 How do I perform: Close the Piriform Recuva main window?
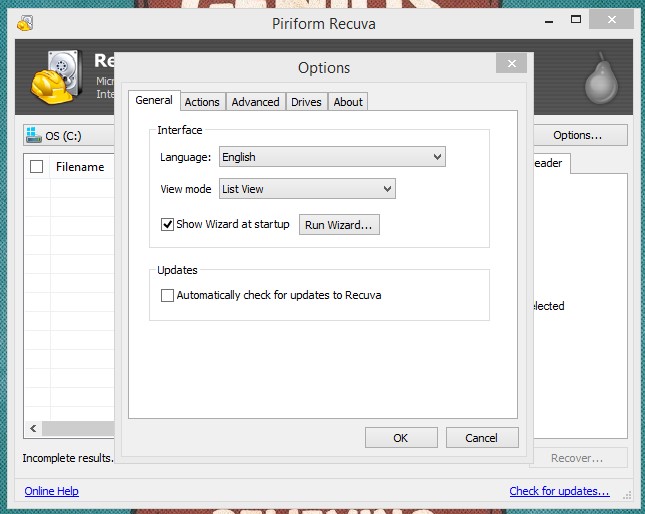pos(611,19)
